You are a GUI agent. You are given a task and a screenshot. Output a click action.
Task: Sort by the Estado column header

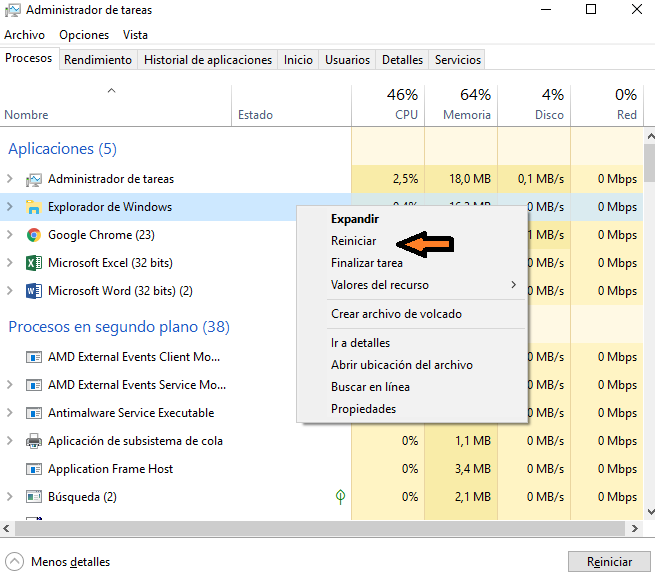click(291, 106)
